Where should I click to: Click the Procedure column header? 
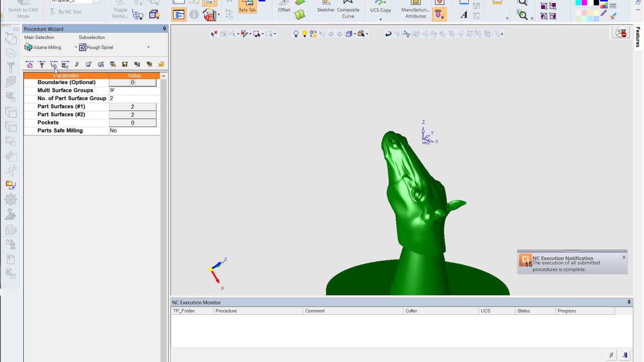pyautogui.click(x=258, y=311)
